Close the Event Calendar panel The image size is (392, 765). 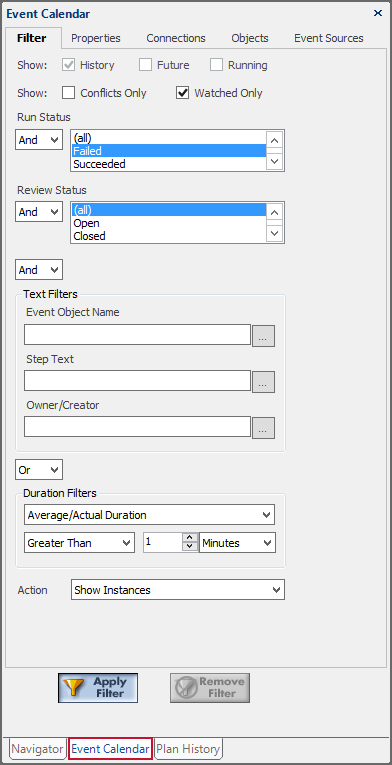click(x=378, y=13)
